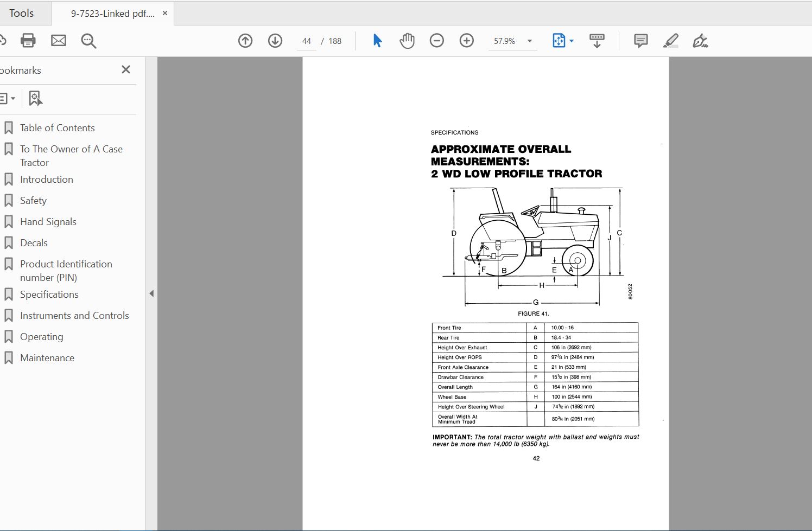Viewport: 812px width, 531px height.
Task: Open the Specifications bookmark
Action: [48, 294]
